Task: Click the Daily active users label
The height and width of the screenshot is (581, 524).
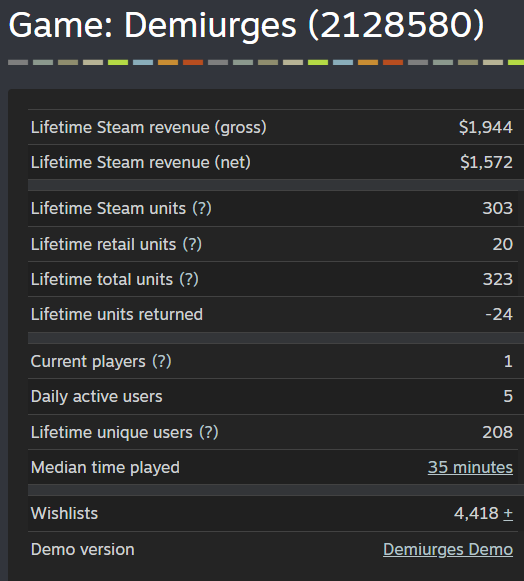Action: (97, 396)
